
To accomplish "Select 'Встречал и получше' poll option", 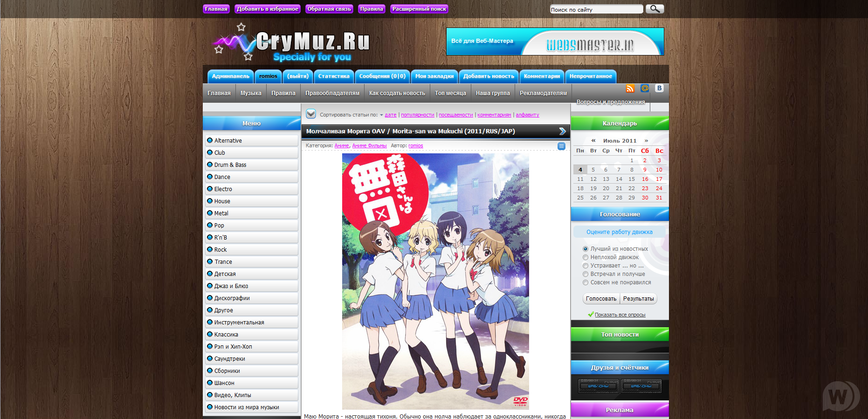I will tap(586, 274).
